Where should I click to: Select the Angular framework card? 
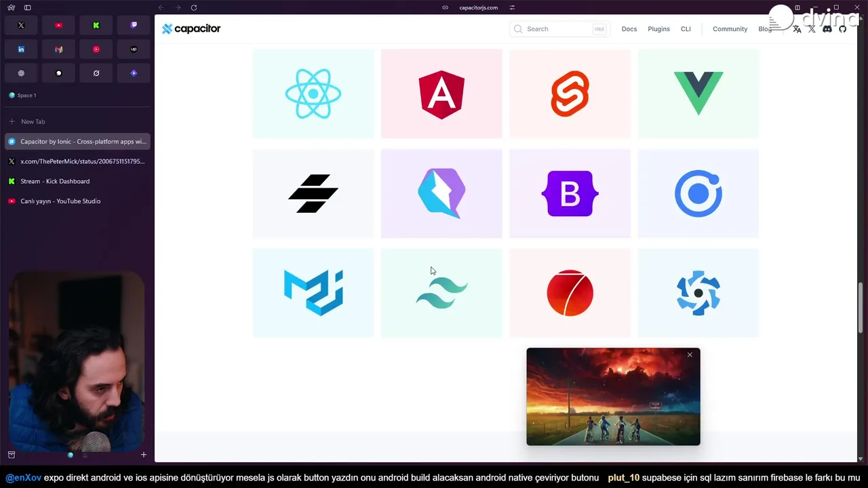441,94
